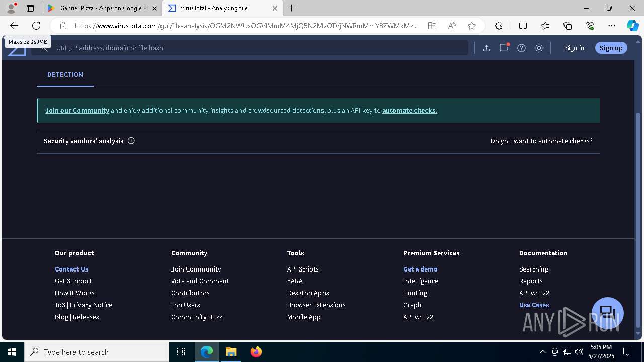Open the Hunting premium link

(415, 293)
